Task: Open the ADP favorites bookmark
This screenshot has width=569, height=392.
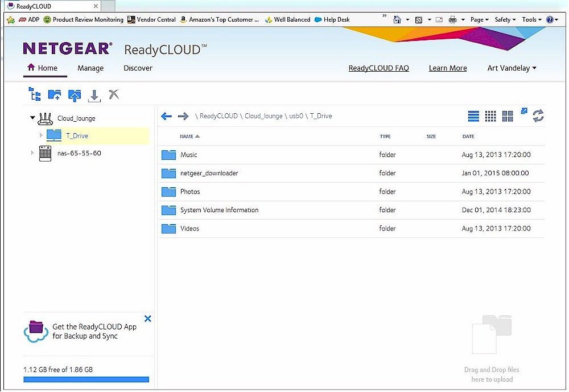Action: [28, 19]
